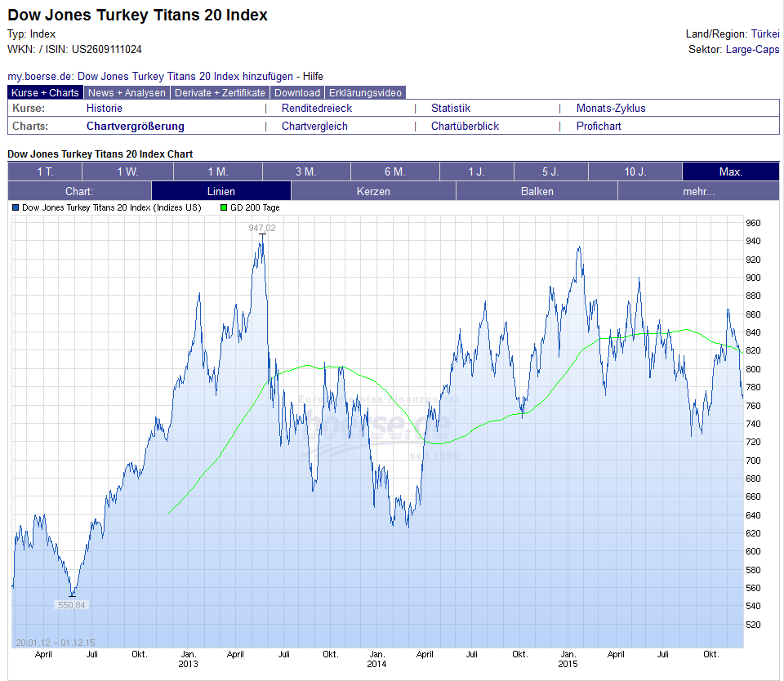
Task: Set chart range to 3 M.
Action: (x=306, y=171)
